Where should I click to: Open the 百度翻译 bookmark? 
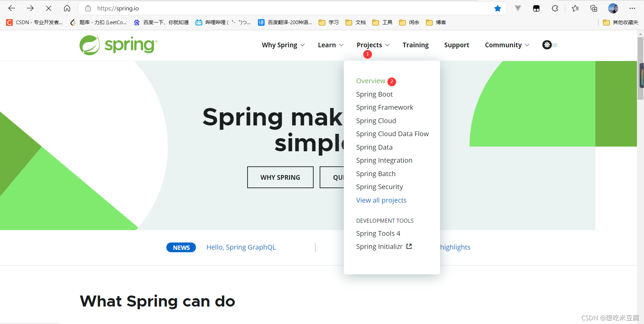(285, 22)
